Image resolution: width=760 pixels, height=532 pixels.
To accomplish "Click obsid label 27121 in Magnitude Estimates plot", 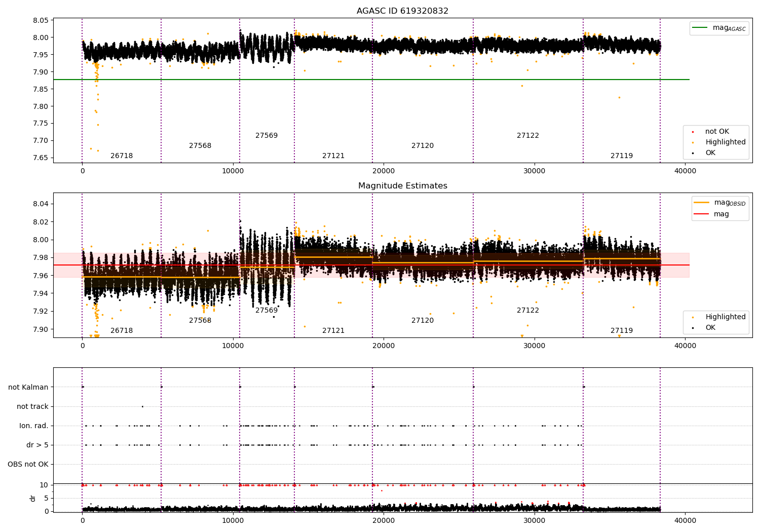I will [x=333, y=331].
